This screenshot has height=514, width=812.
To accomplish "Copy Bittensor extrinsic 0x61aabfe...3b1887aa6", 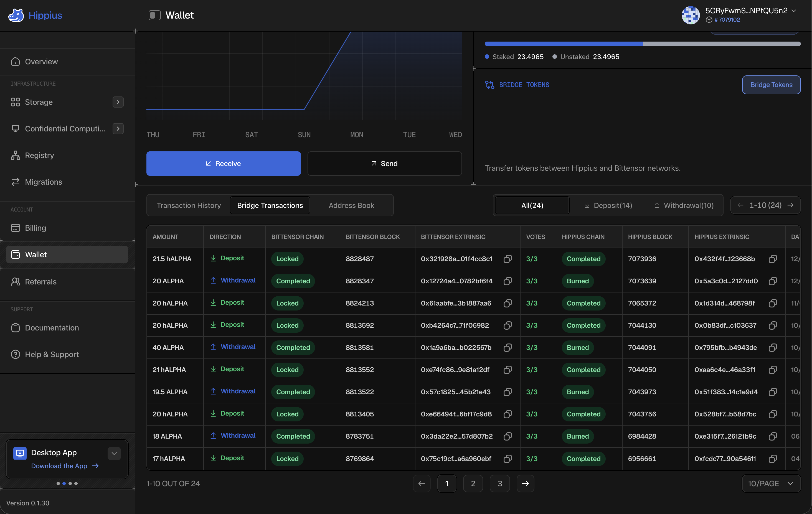I will 507,303.
